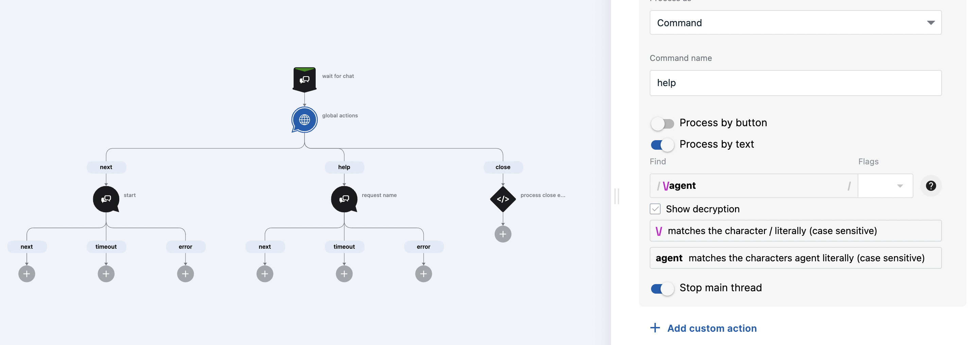Viewport: 980px width, 345px height.
Task: Select the error label under start node
Action: point(186,247)
